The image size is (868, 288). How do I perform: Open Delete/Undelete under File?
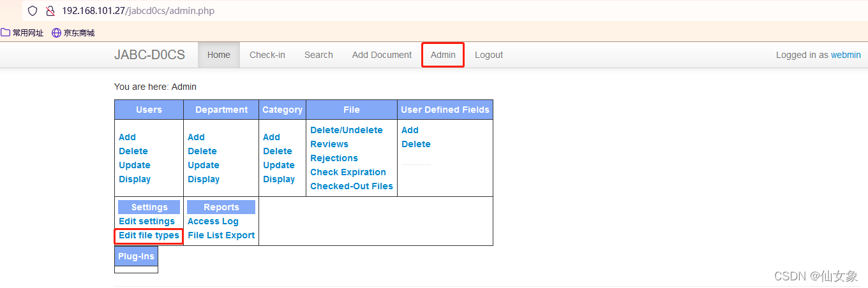pos(347,130)
